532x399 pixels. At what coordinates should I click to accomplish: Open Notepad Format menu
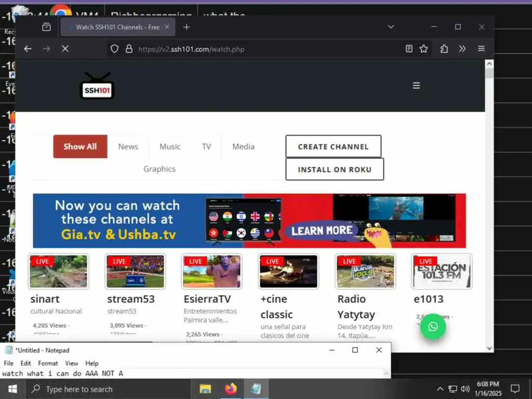click(x=48, y=363)
